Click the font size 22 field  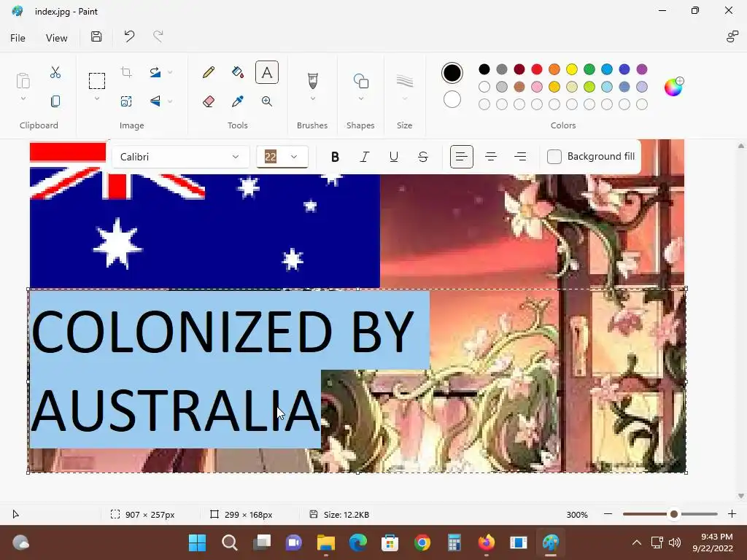pos(271,157)
